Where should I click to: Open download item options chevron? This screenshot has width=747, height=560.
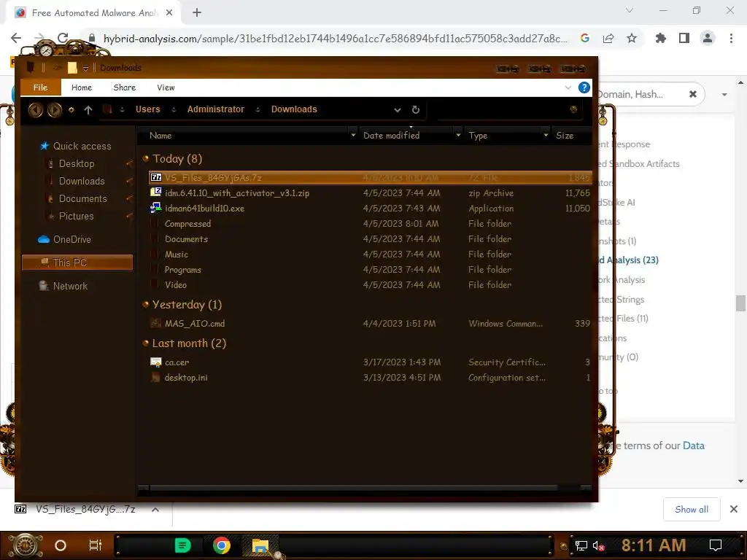(x=155, y=510)
